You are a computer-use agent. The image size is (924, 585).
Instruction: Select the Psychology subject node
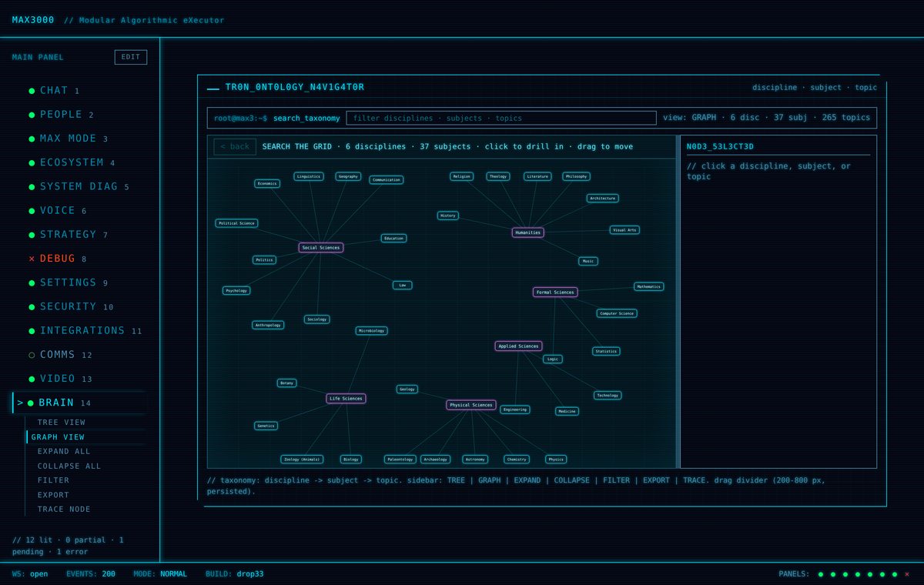[x=236, y=291]
